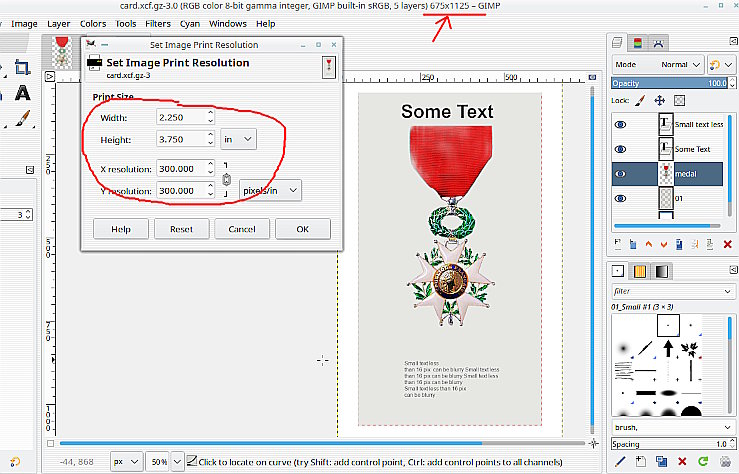Create a new brush
Viewport: 739px width, 474px height.
coord(640,461)
